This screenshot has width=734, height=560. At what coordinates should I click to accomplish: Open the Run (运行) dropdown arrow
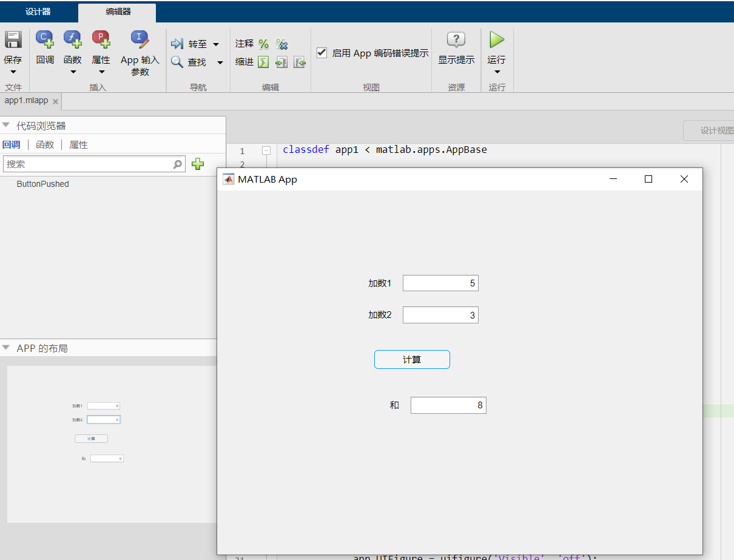coord(497,72)
